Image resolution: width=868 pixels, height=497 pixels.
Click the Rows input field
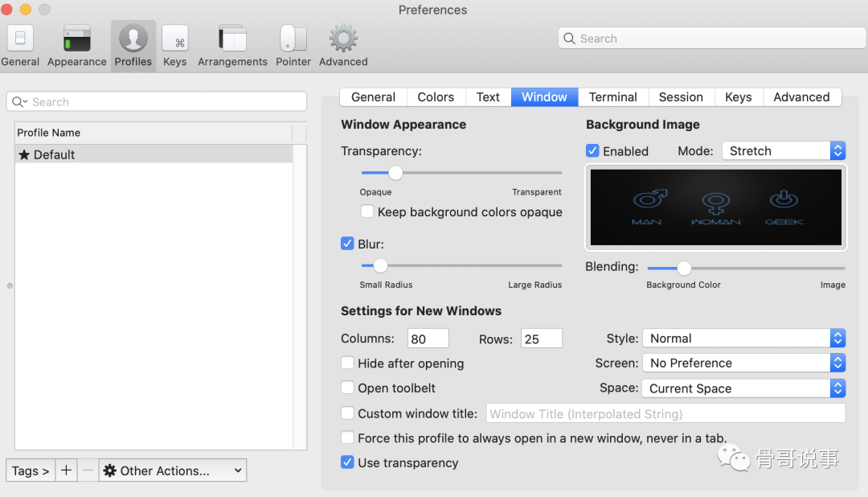542,339
